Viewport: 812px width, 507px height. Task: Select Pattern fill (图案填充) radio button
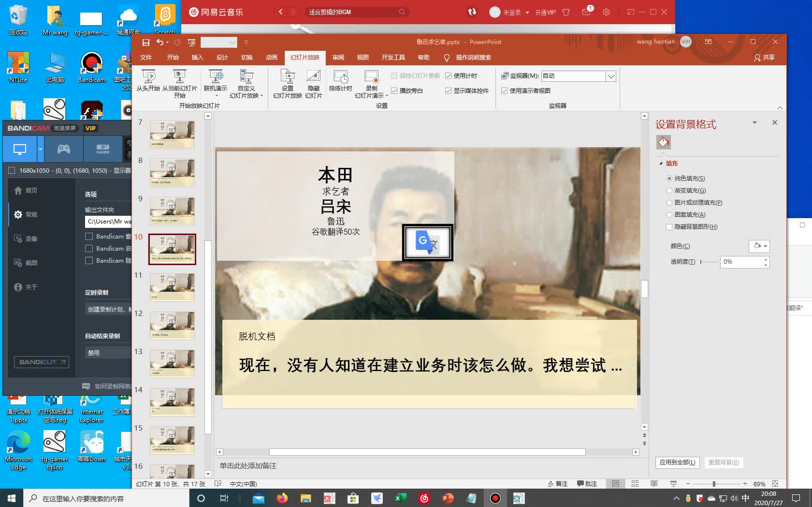669,215
